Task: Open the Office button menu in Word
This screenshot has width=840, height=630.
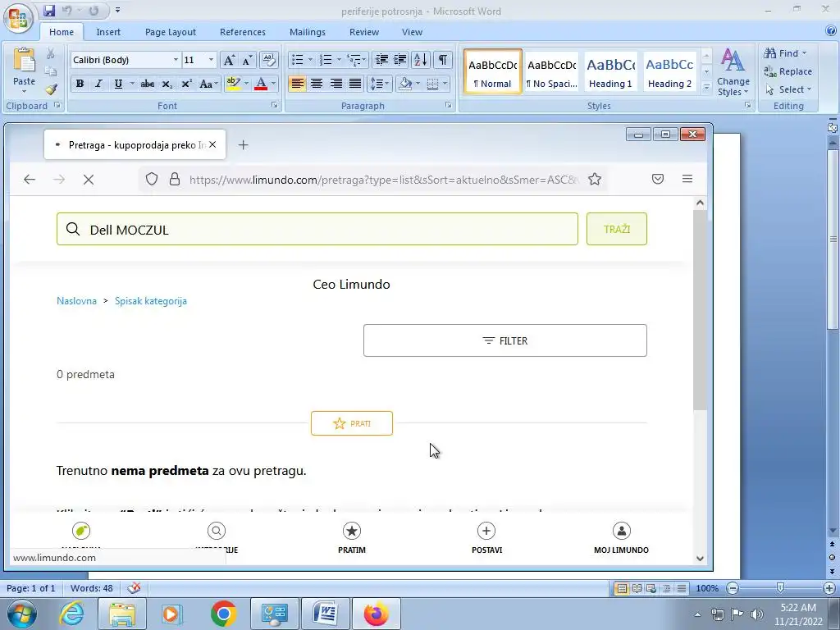Action: pyautogui.click(x=18, y=18)
